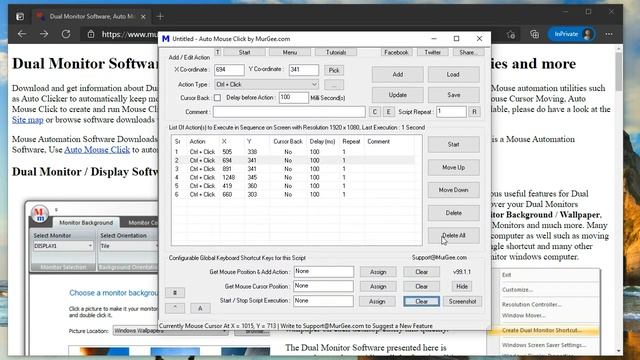Reload the browser page
The width and height of the screenshot is (640, 360).
coord(66,34)
